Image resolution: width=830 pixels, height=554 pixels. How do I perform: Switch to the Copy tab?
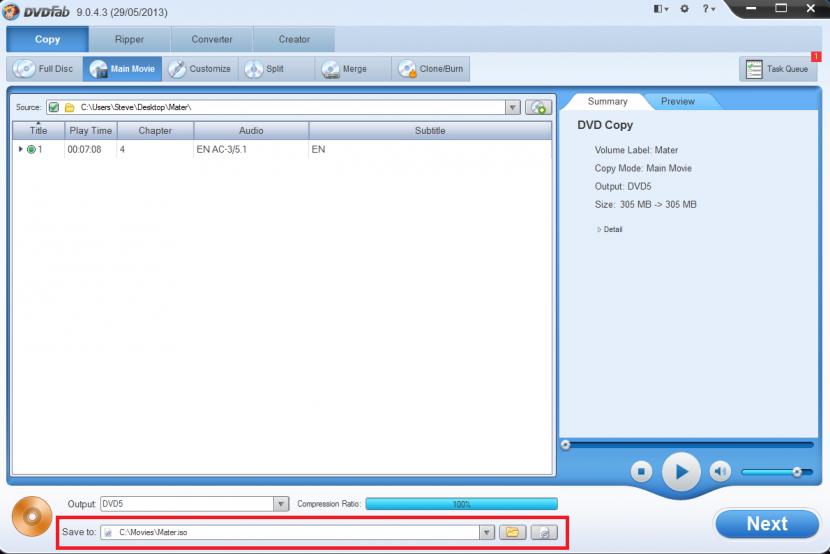click(x=47, y=39)
